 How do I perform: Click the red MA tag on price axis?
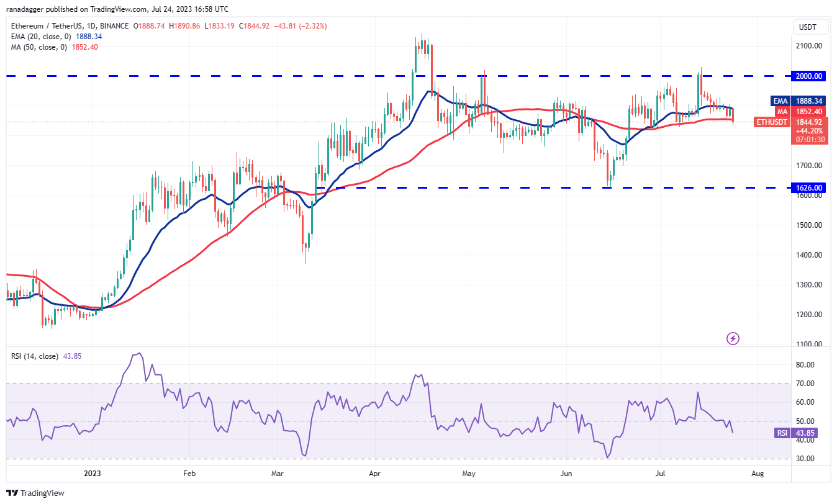click(782, 111)
